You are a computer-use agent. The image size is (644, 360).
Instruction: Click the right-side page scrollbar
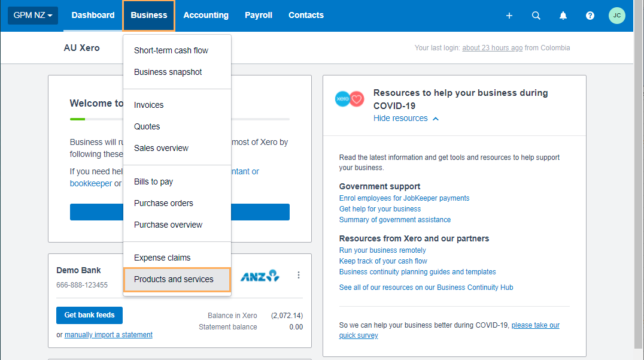coord(637,180)
